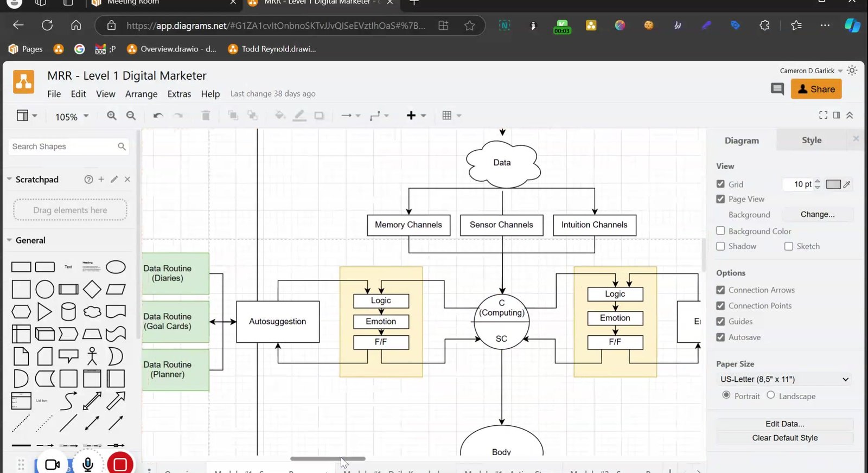Select Landscape orientation radio button
868x473 pixels.
pos(770,395)
